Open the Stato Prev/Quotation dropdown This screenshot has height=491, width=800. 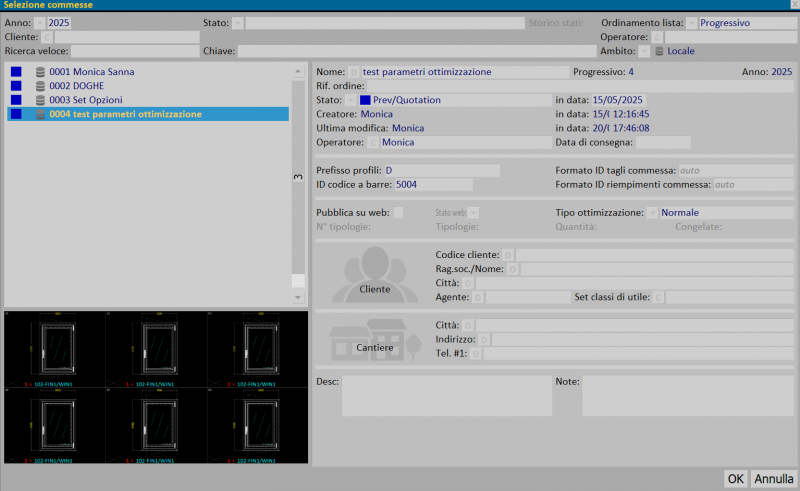[x=351, y=100]
